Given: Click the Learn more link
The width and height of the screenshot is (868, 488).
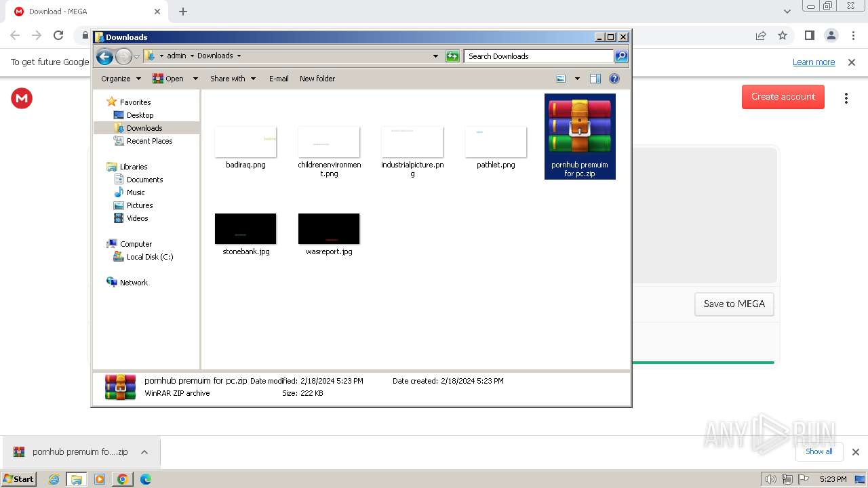Looking at the screenshot, I should [x=814, y=62].
